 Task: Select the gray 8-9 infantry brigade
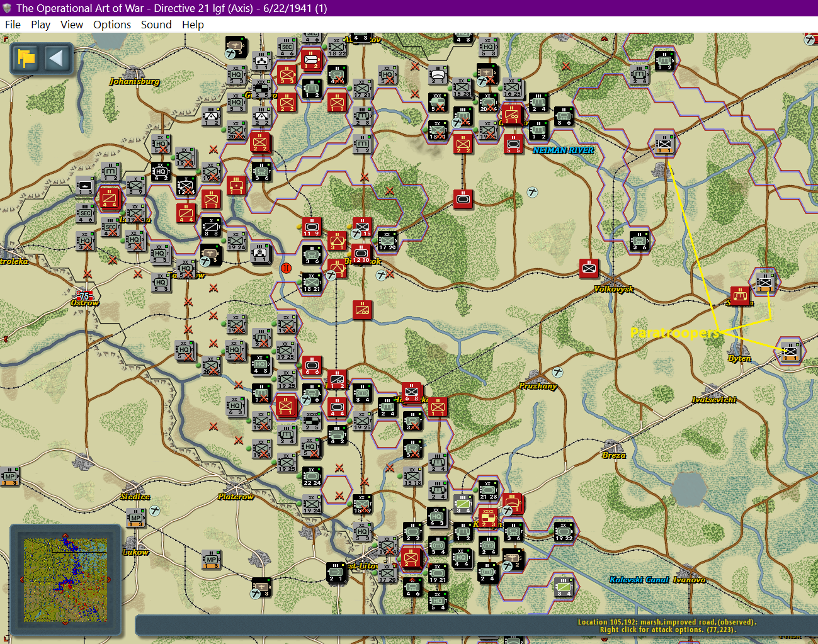point(135,186)
